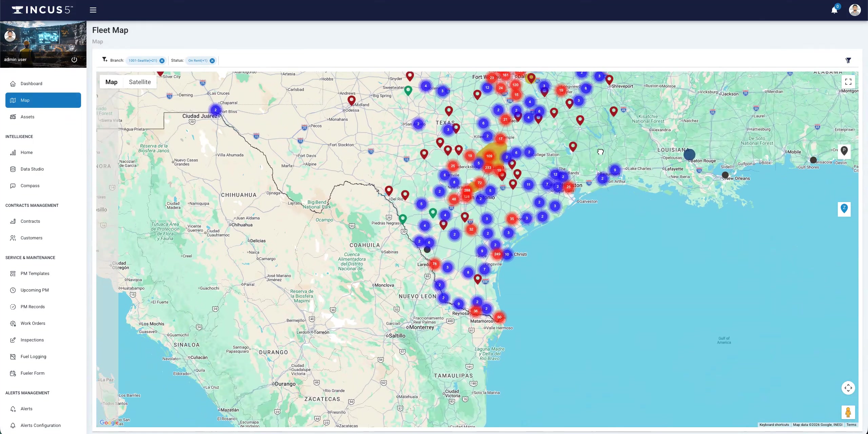The width and height of the screenshot is (868, 434).
Task: Open Fuel Logging
Action: (43, 357)
